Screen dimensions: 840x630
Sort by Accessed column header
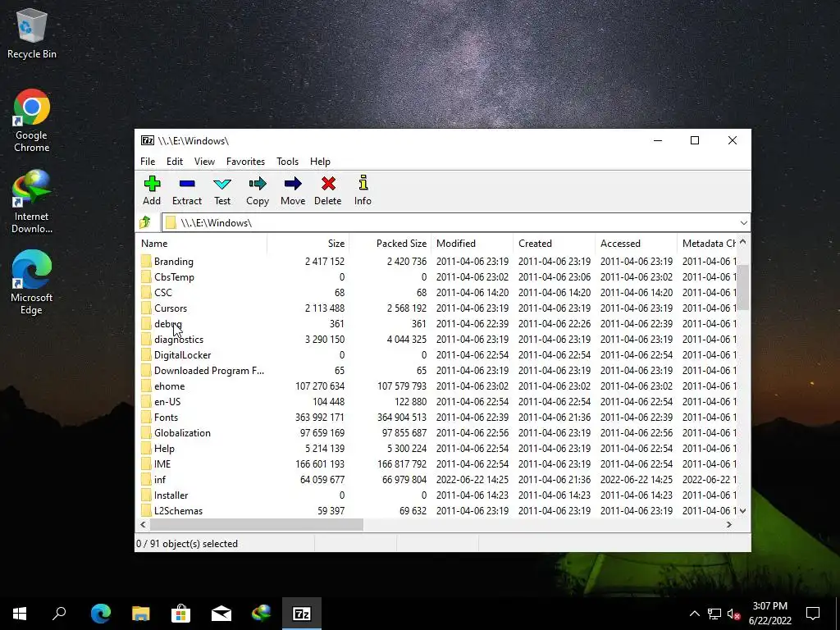pyautogui.click(x=636, y=243)
